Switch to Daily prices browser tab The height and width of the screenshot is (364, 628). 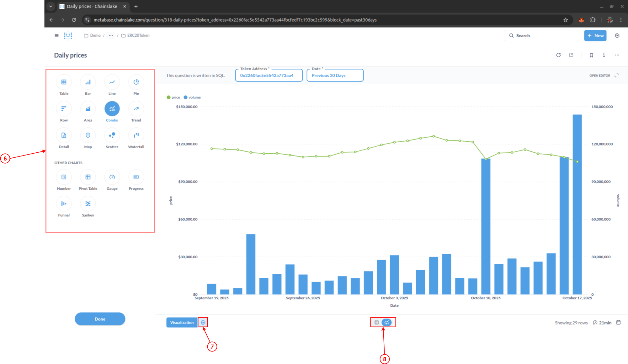pos(92,6)
